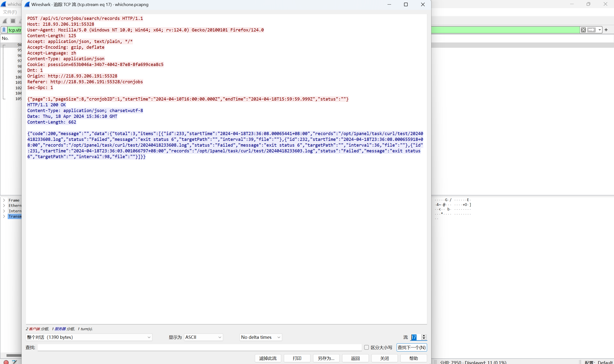
Task: Expand the Internet Protocol tree node
Action: (x=4, y=211)
